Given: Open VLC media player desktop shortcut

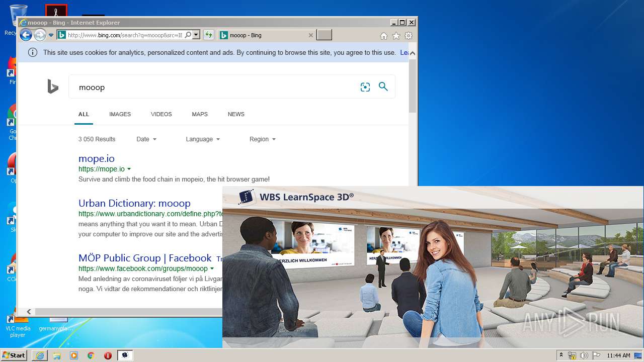Looking at the screenshot, I should tap(18, 325).
